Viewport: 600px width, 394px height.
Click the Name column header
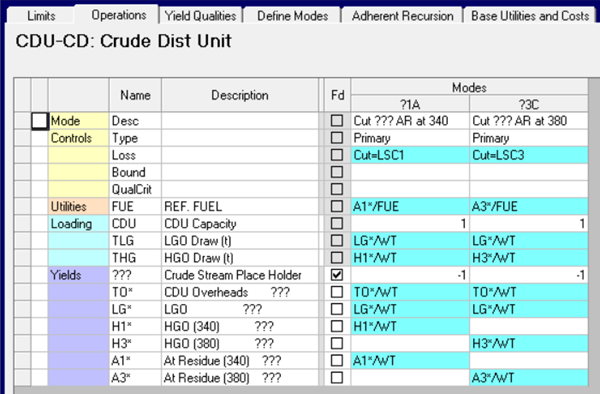click(x=135, y=95)
